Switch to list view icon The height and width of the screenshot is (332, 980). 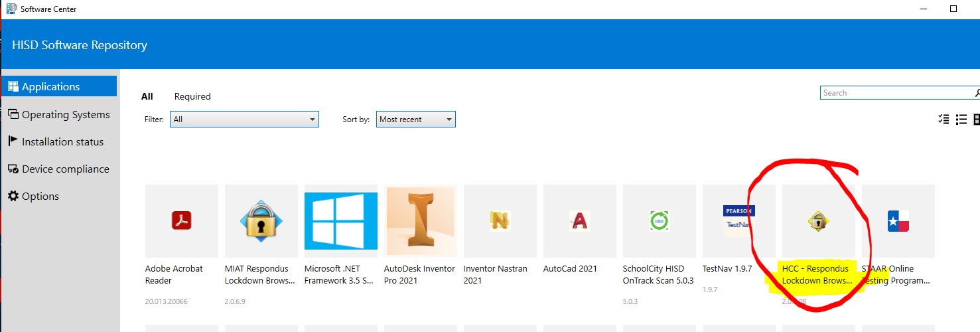961,120
